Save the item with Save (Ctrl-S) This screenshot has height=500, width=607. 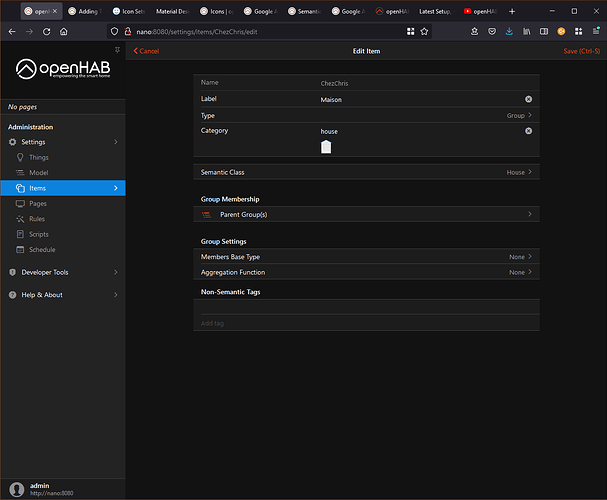point(581,51)
